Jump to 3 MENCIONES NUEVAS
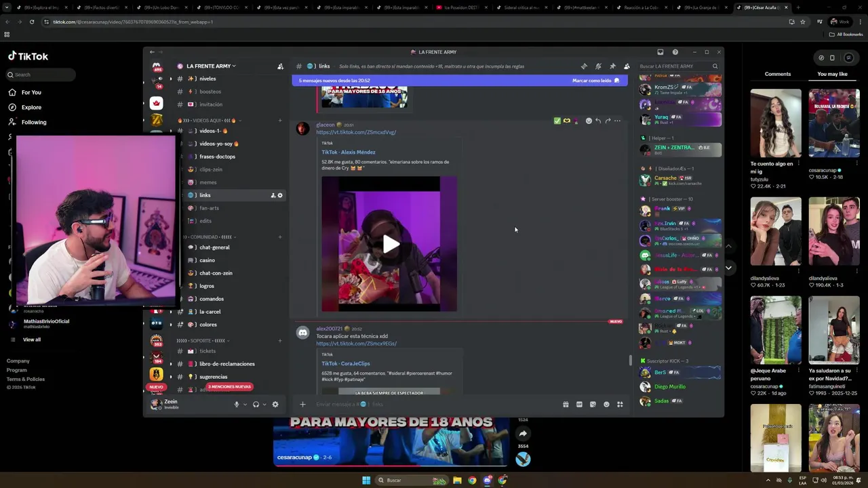Screen dimensions: 868x488 point(229,387)
